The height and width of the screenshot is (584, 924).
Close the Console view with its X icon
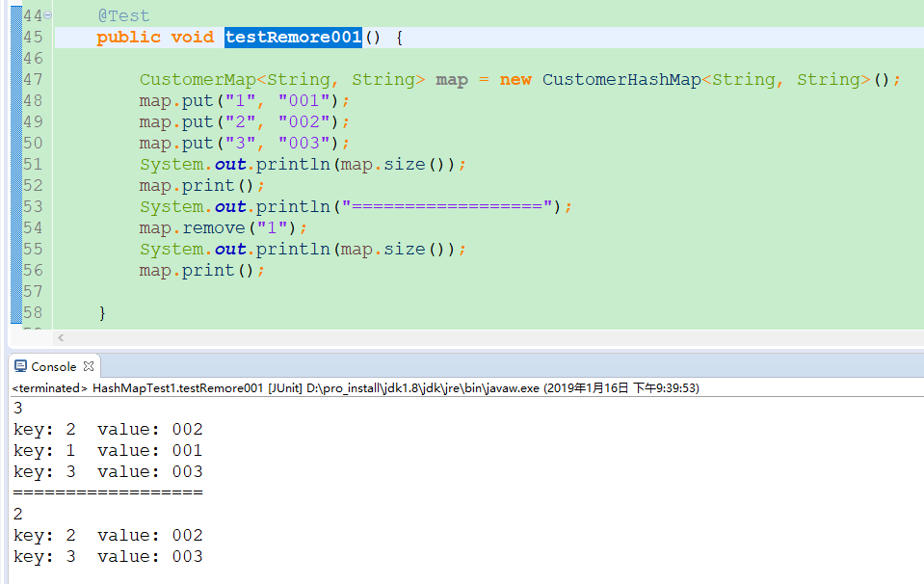[89, 366]
